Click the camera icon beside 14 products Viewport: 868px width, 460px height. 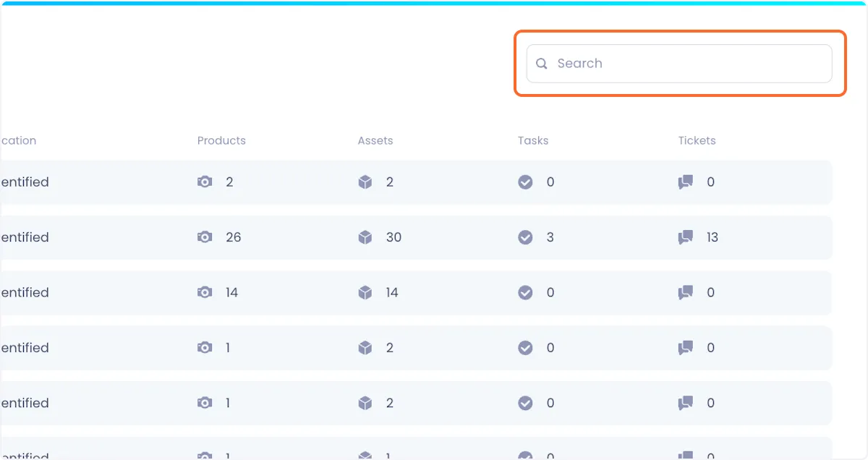point(205,292)
